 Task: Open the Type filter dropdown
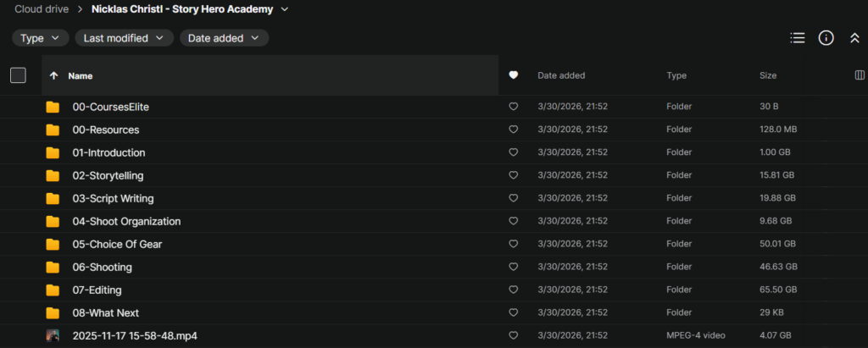coord(40,38)
